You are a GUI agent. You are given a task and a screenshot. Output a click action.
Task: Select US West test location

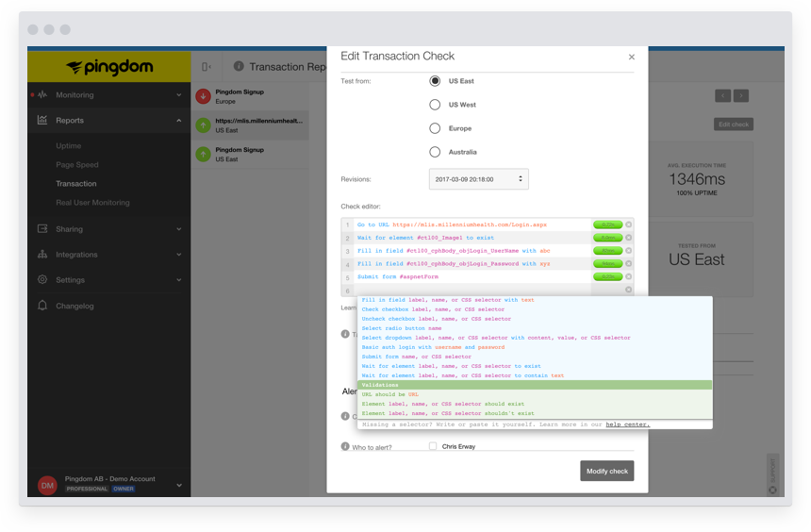tap(435, 105)
